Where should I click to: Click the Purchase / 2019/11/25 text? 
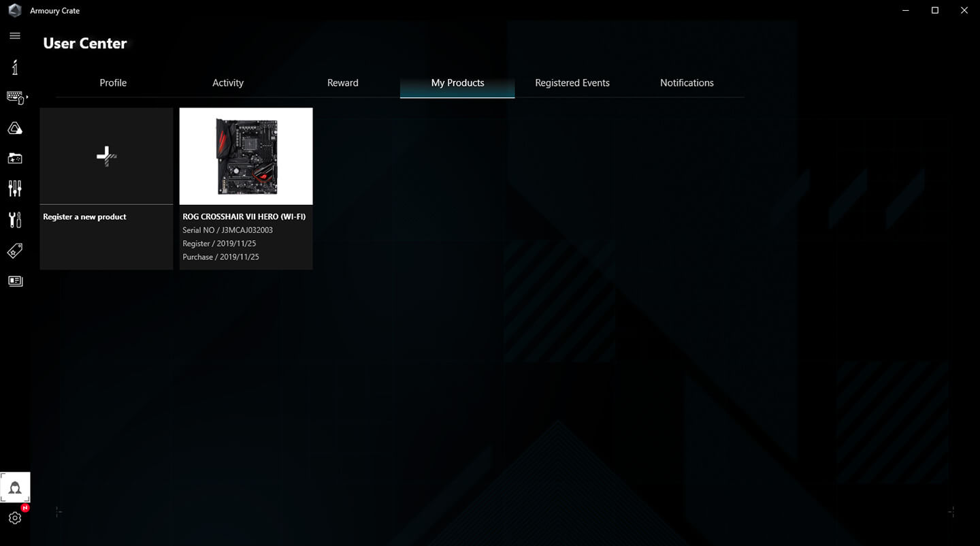tap(220, 257)
